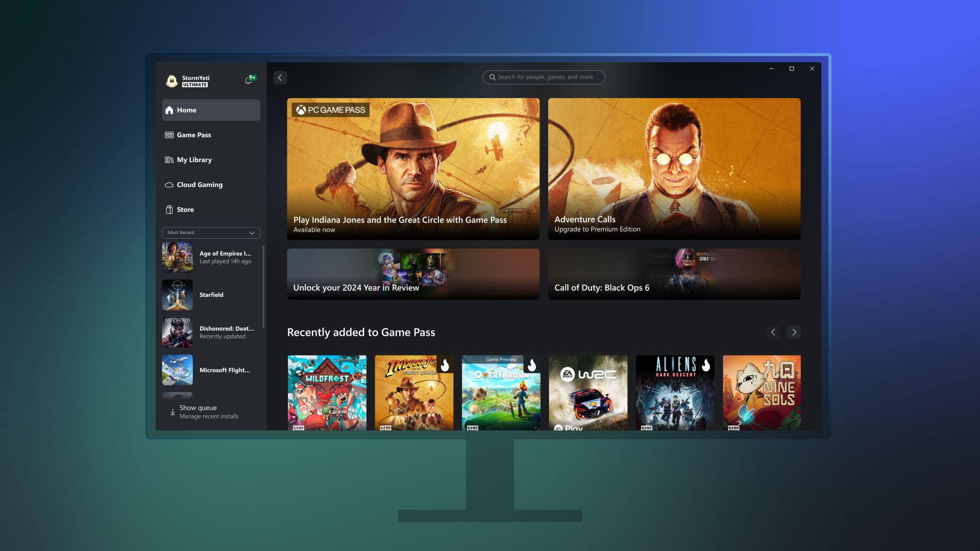Click the Wildfrost Game Pass thumbnail

(x=327, y=392)
